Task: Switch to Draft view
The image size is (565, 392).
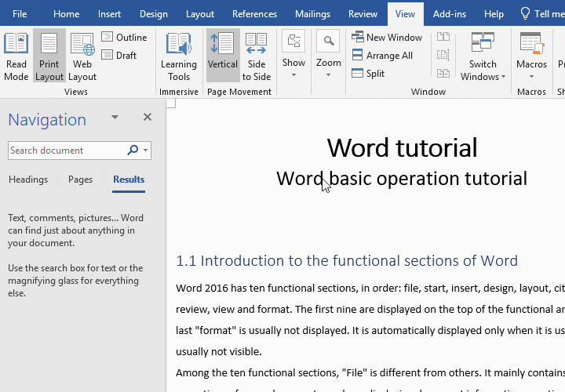Action: click(x=119, y=55)
